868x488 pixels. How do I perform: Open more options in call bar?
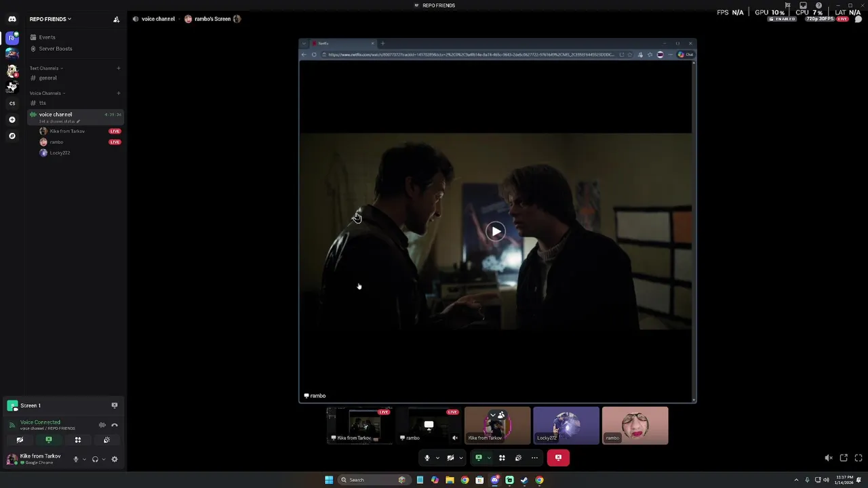click(x=534, y=457)
